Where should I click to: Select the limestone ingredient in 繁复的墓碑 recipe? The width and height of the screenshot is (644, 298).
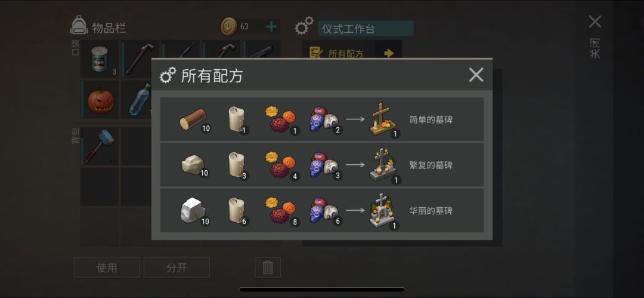[193, 165]
